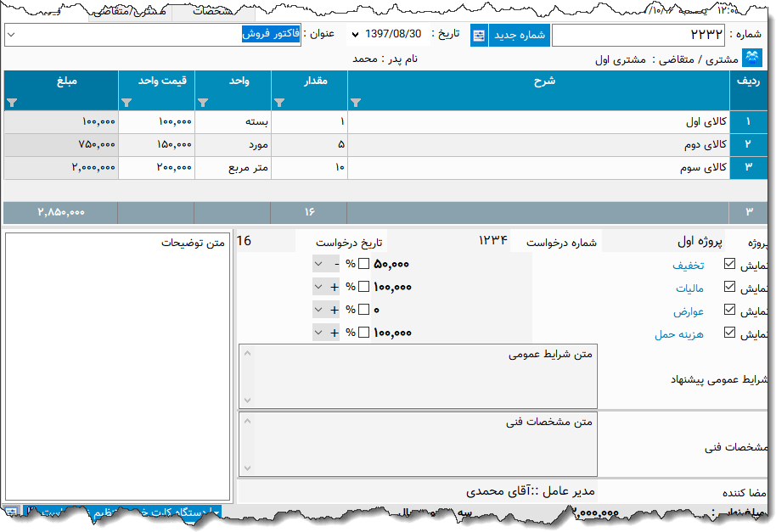The image size is (776, 532).
Task: Open the dropdown beside the تخفیف minus button
Action: 318,264
